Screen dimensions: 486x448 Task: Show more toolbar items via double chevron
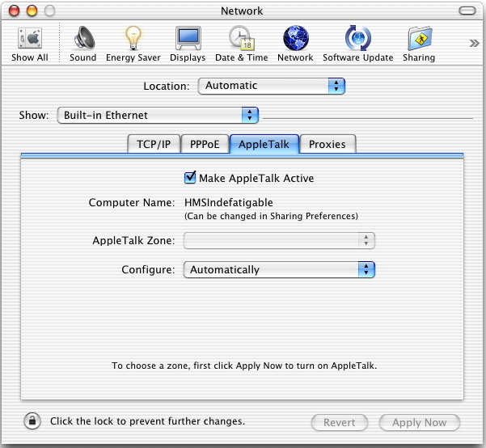[x=474, y=43]
